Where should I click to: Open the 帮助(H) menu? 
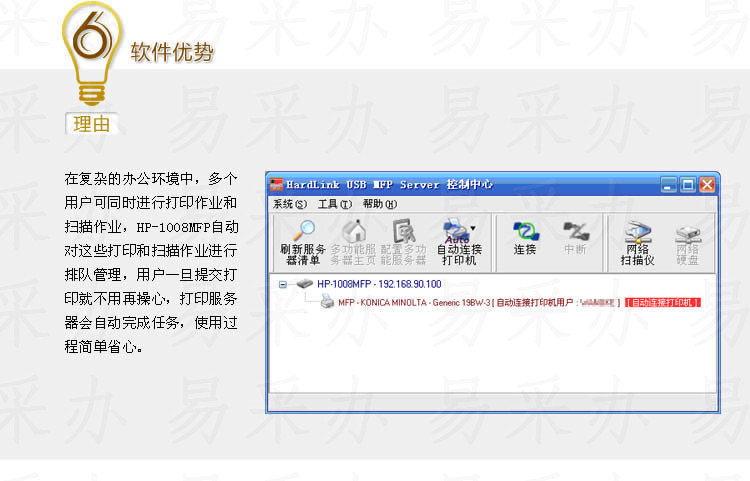380,204
